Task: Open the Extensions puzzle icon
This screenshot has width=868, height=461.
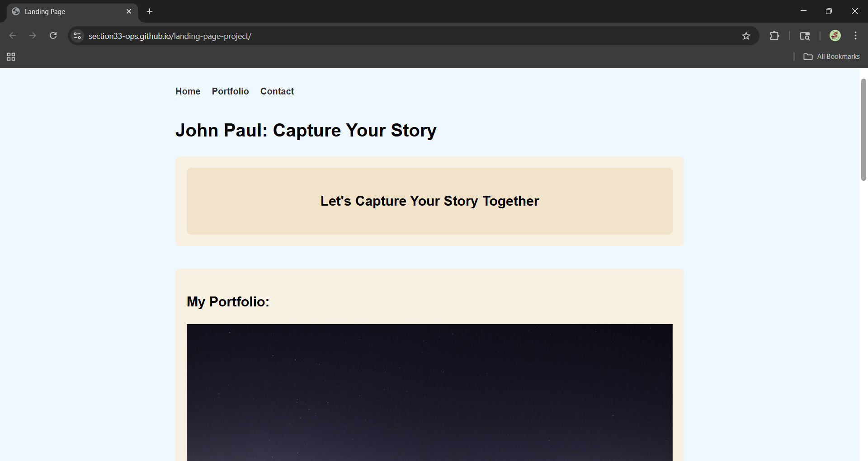Action: [774, 36]
